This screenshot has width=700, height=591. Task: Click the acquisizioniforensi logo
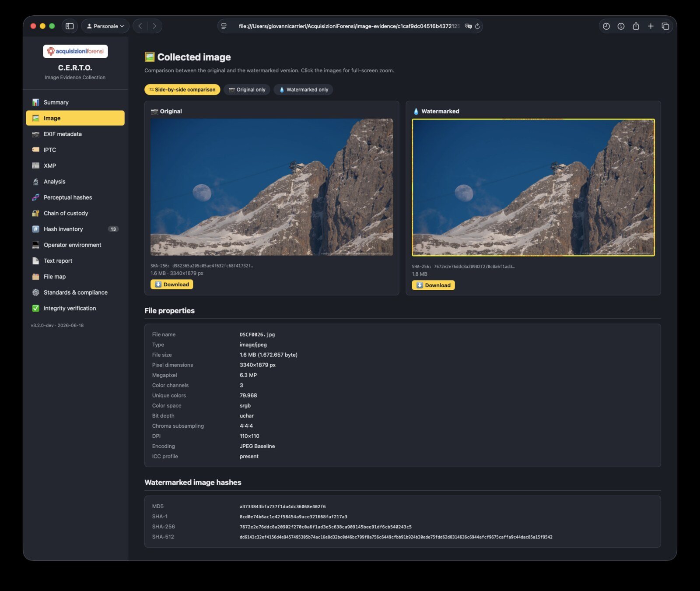pyautogui.click(x=75, y=51)
